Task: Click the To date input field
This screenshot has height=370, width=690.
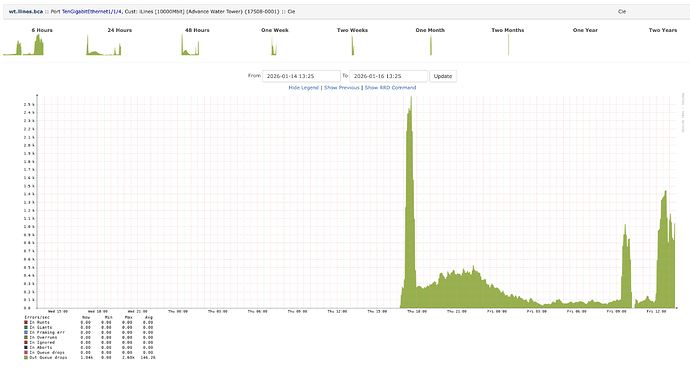Action: (389, 76)
